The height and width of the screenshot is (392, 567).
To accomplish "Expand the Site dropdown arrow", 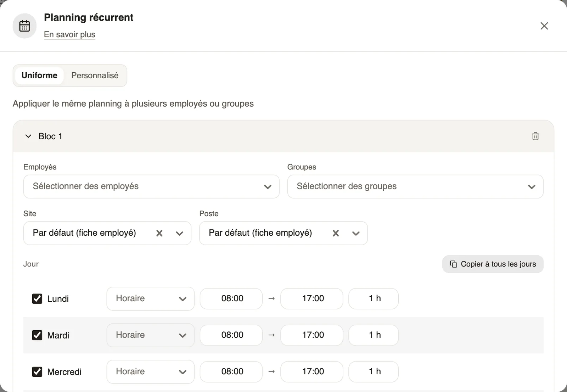I will [x=180, y=233].
